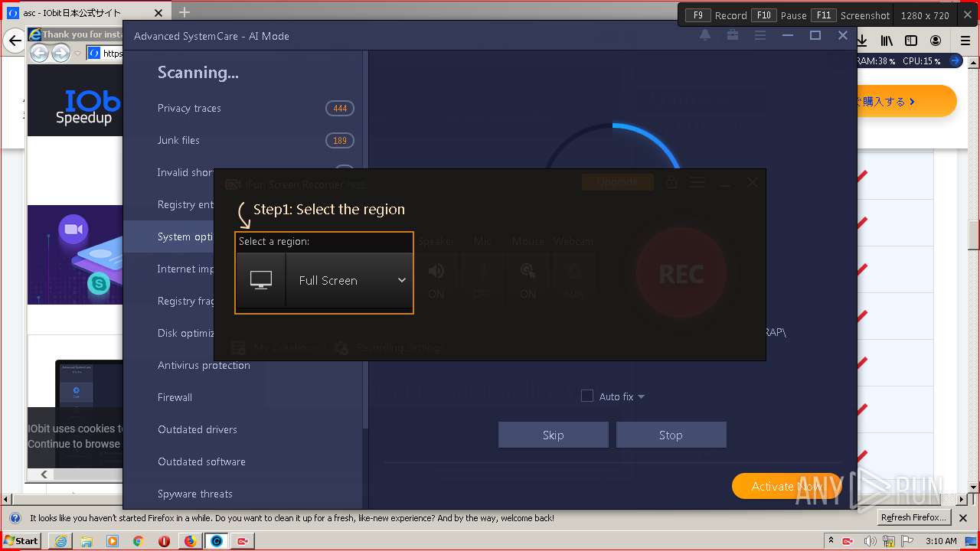Toggle the Mic button in the recorder
The width and height of the screenshot is (980, 551).
tap(482, 280)
